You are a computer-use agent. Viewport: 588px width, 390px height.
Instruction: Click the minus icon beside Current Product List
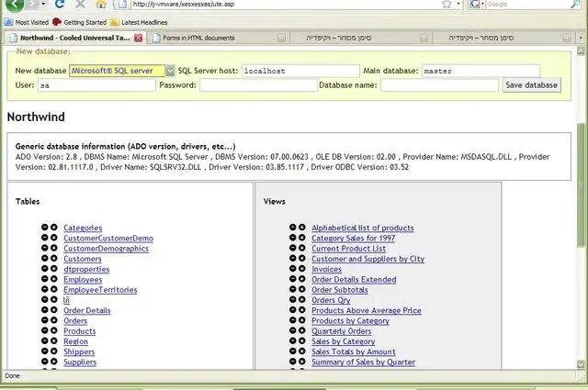pos(293,248)
